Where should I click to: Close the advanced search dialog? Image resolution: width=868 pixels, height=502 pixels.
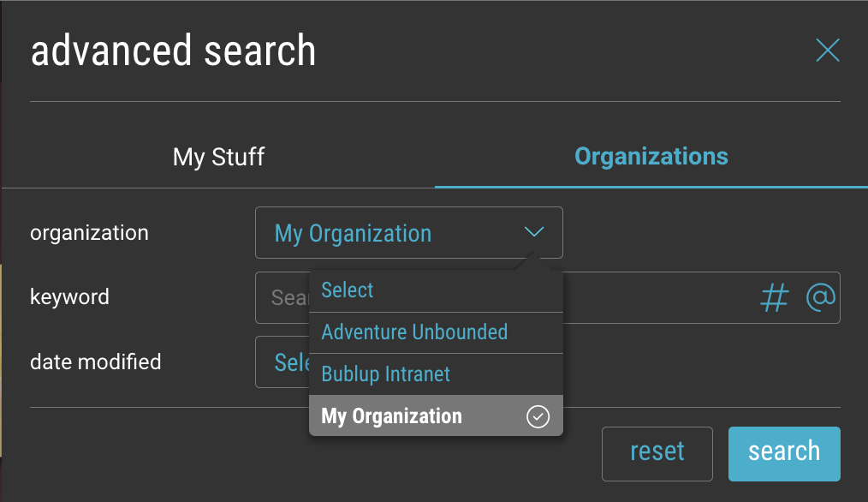coord(828,51)
